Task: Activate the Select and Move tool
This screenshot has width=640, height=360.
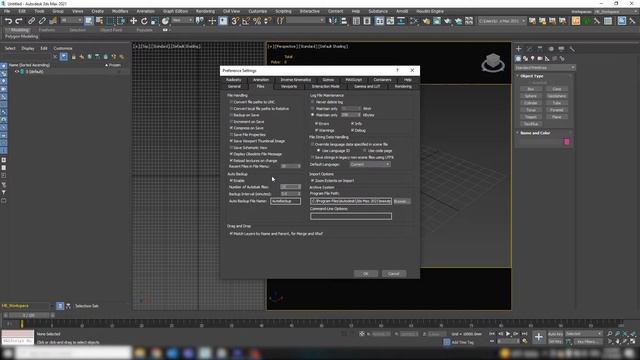Action: pyautogui.click(x=133, y=21)
